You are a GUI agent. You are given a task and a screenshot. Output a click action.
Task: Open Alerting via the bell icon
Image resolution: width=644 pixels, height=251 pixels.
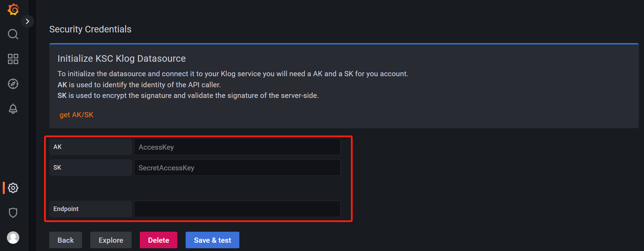13,109
